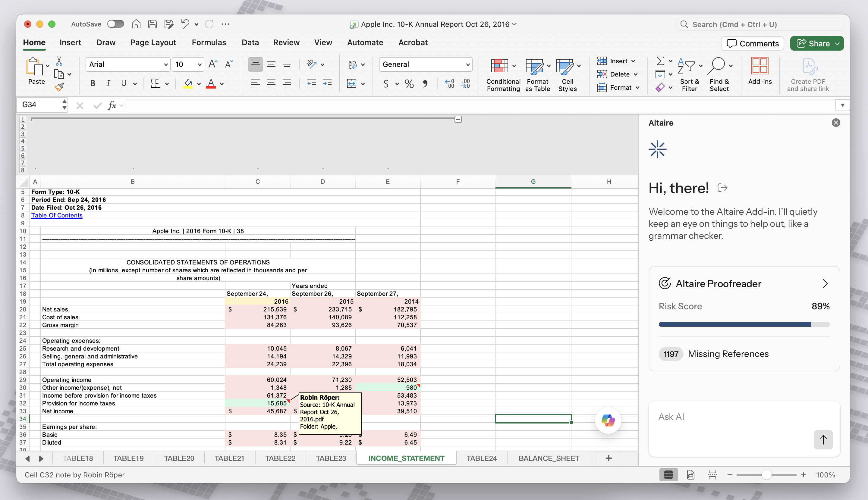Align text to the right

(x=287, y=83)
